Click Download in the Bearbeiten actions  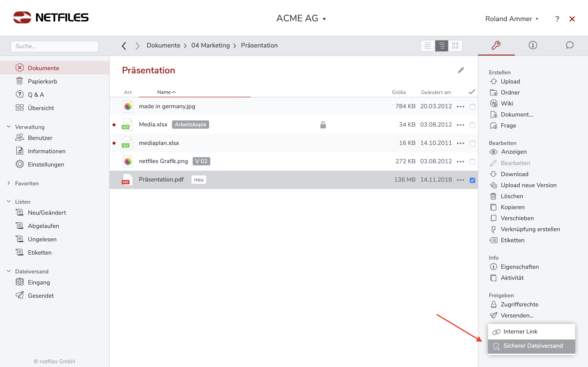pyautogui.click(x=514, y=174)
